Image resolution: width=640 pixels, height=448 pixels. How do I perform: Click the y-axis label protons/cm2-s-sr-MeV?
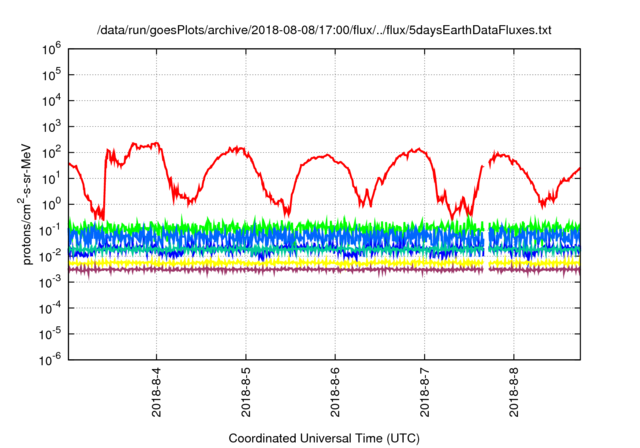pos(26,204)
